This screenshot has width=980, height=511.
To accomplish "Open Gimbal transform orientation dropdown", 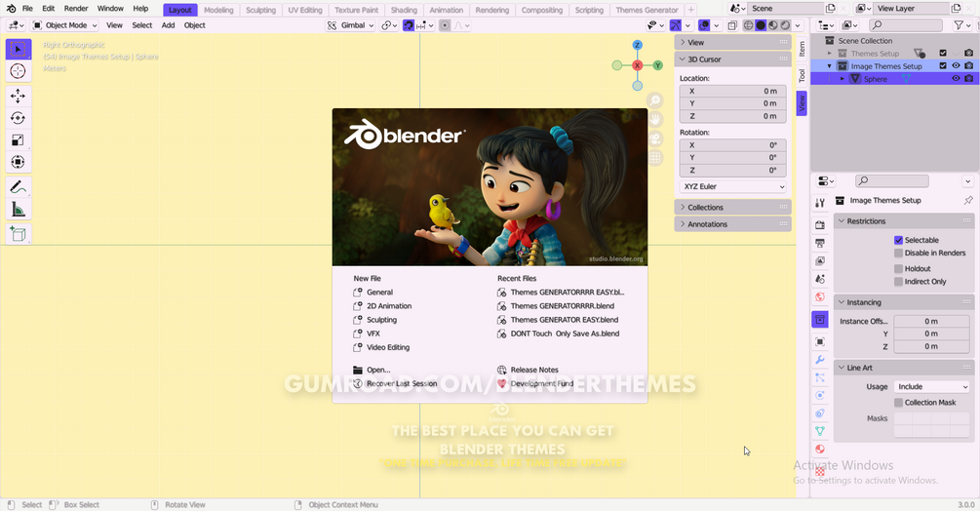I will click(351, 25).
